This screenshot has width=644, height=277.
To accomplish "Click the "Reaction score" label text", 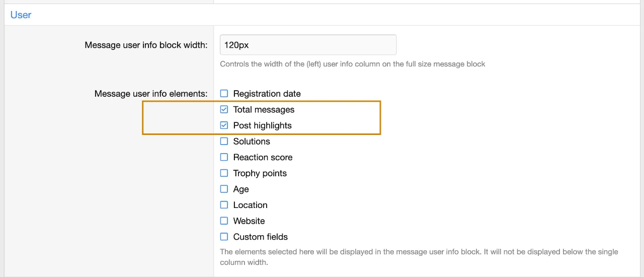I will pyautogui.click(x=263, y=157).
